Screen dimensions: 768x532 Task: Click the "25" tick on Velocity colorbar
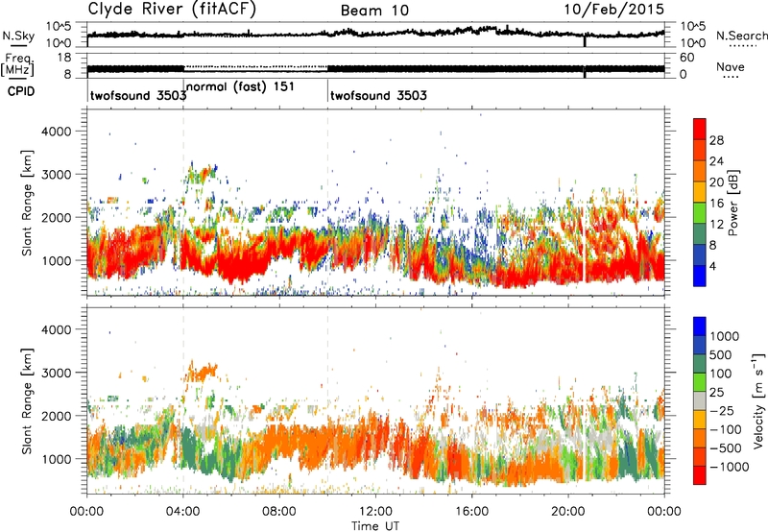[x=716, y=392]
